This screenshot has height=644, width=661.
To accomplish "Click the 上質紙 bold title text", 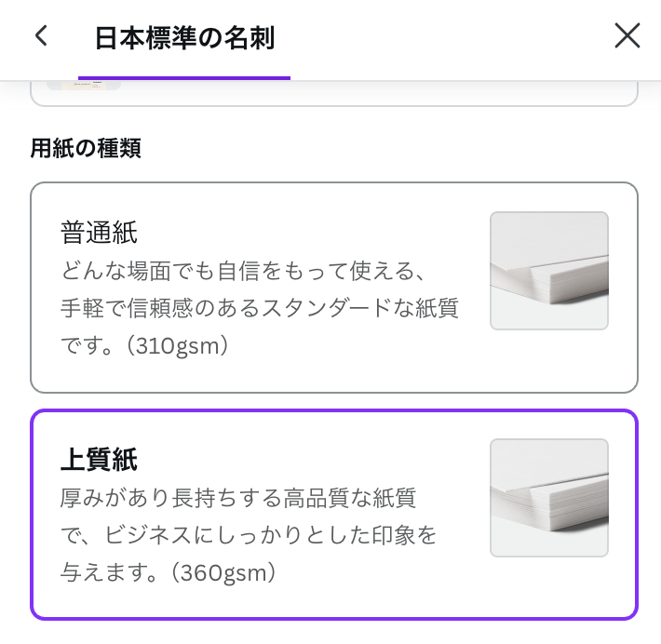I will (99, 459).
